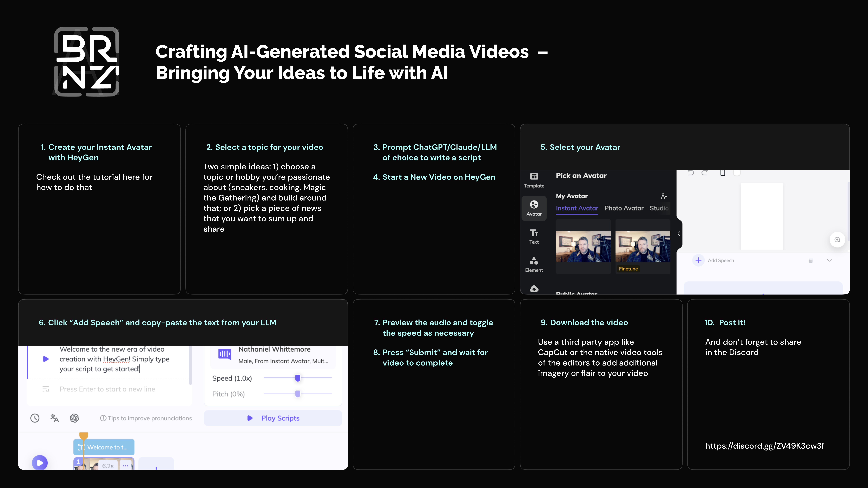Select the Instant Avatar tab

pyautogui.click(x=577, y=208)
